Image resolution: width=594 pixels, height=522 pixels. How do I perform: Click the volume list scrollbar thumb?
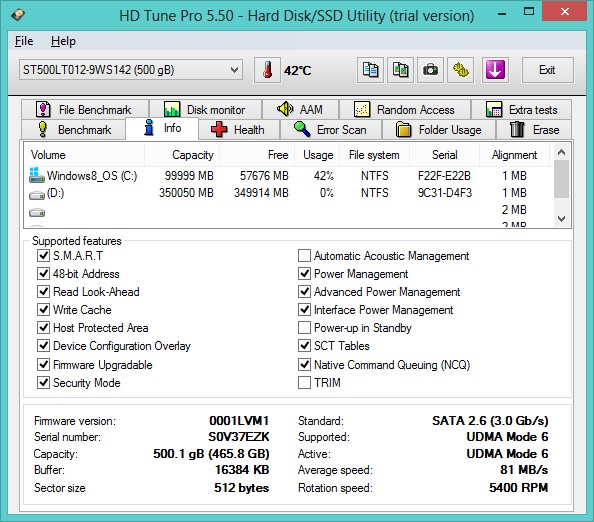(561, 179)
